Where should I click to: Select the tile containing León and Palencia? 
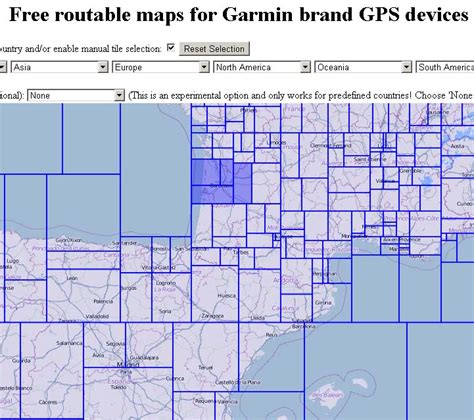pyautogui.click(x=83, y=296)
